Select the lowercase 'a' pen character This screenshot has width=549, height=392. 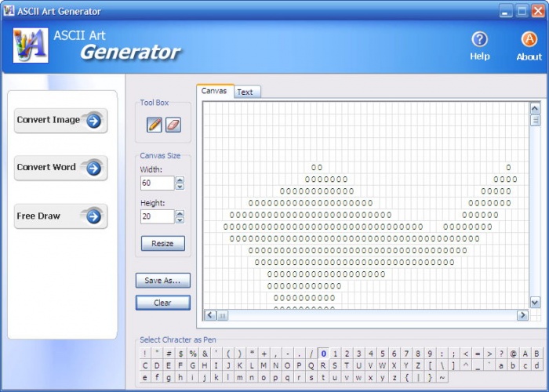coord(501,366)
